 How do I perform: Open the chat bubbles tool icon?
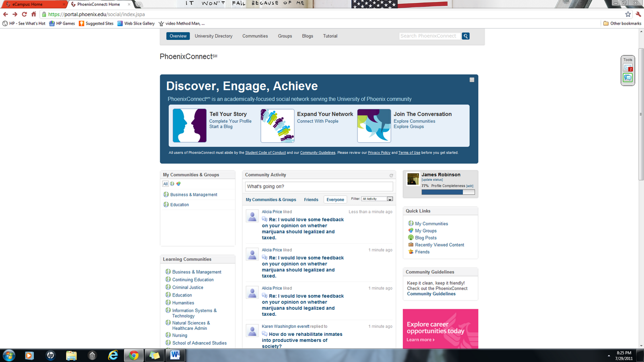coord(628,78)
